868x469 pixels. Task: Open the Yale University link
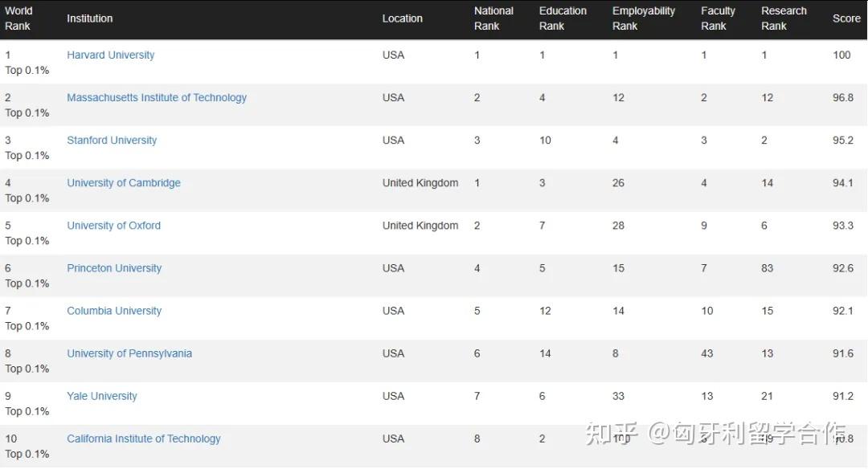click(x=102, y=396)
